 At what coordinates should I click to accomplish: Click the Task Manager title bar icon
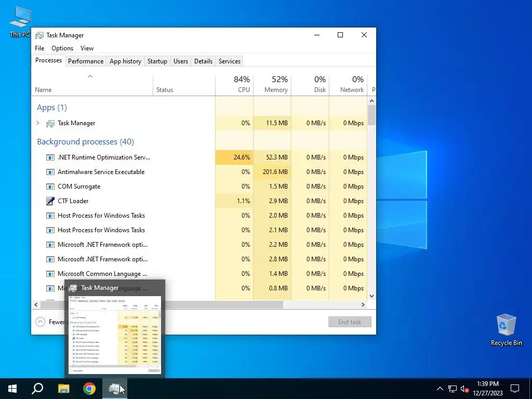[39, 35]
